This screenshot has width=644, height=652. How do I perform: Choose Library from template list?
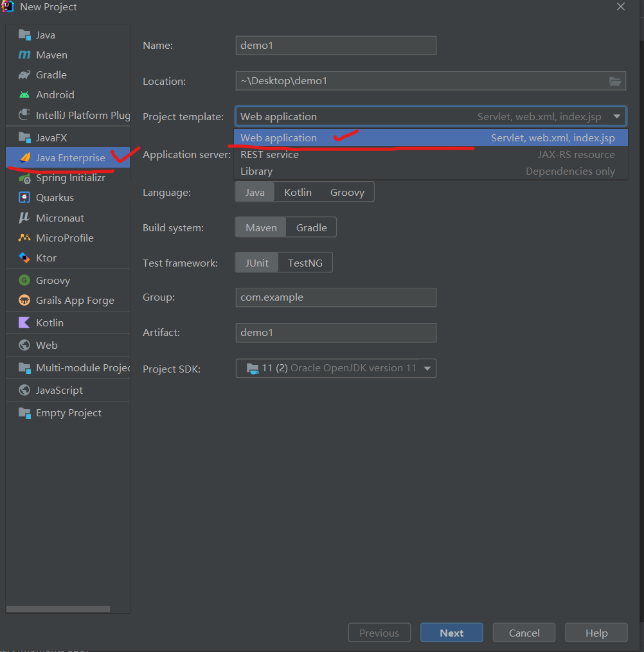(x=431, y=172)
